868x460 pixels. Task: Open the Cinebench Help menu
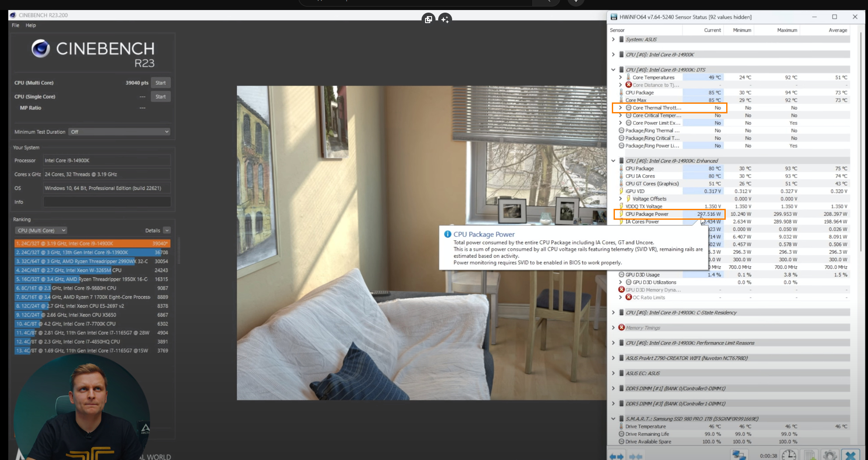(x=31, y=25)
